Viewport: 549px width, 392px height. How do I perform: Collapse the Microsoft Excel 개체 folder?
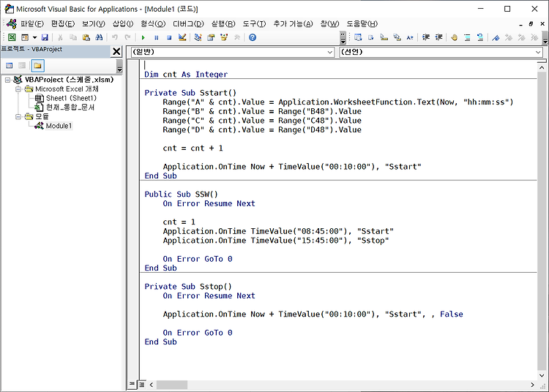coord(18,89)
